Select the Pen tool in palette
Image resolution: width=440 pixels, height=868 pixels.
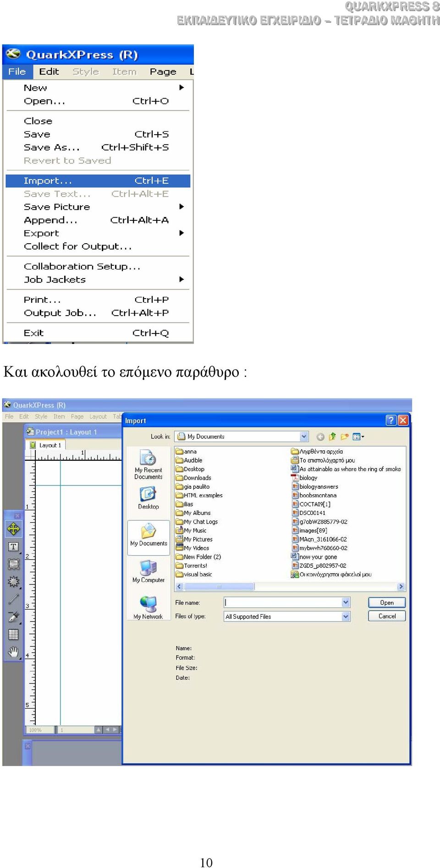coord(13,617)
